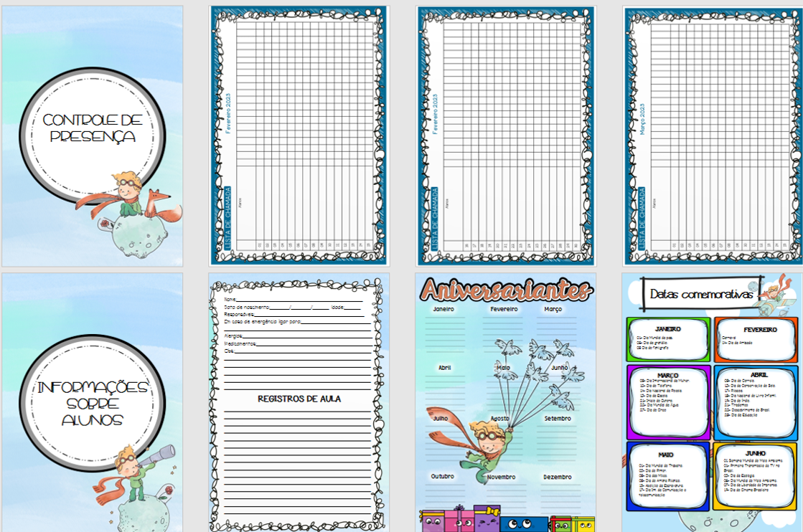
Task: Click 'Julho' on the Aniversariantes page
Action: (x=441, y=419)
